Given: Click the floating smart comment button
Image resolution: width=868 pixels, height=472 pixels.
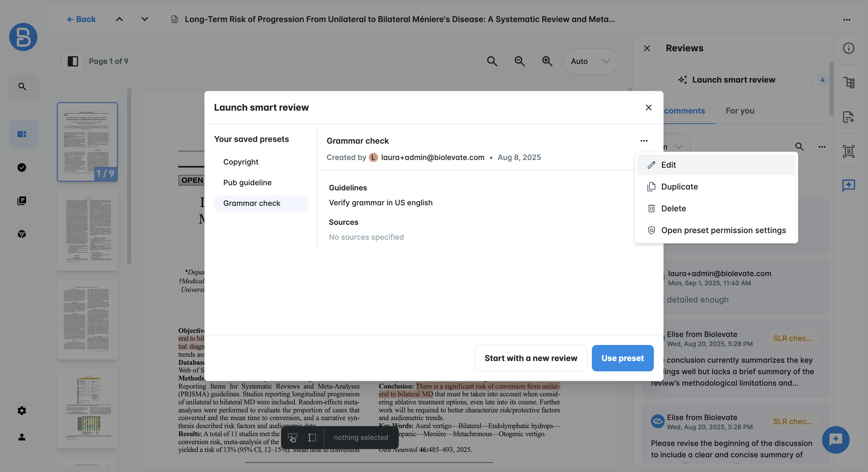Looking at the screenshot, I should coord(835,440).
